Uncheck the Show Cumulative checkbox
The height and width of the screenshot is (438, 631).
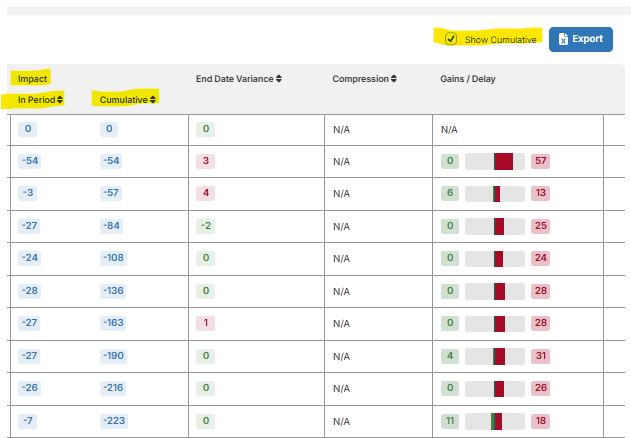tap(451, 39)
